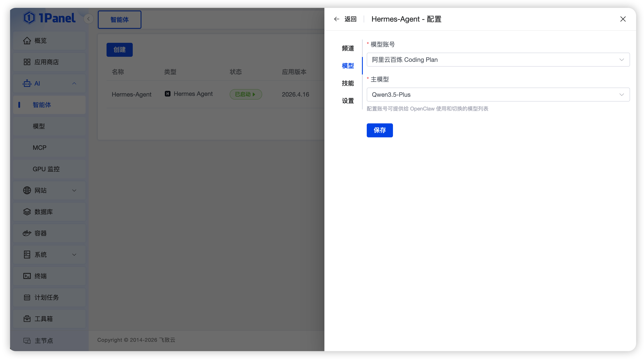
Task: Click the 容器 docker whale icon
Action: [27, 233]
